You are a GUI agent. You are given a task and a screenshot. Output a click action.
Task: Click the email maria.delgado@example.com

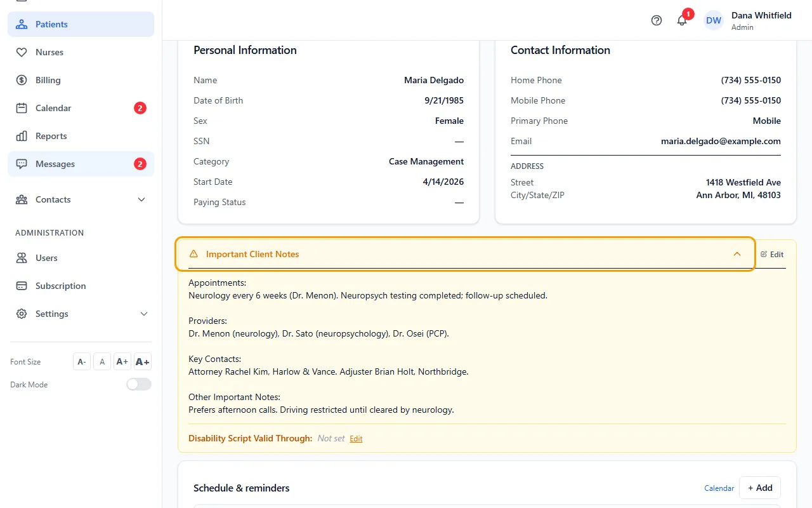[x=721, y=141]
